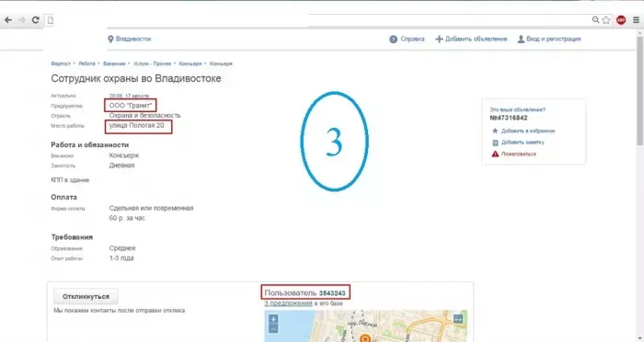Viewport: 644px width, 342px height.
Task: Click the page document icon in address bar
Action: click(x=50, y=19)
